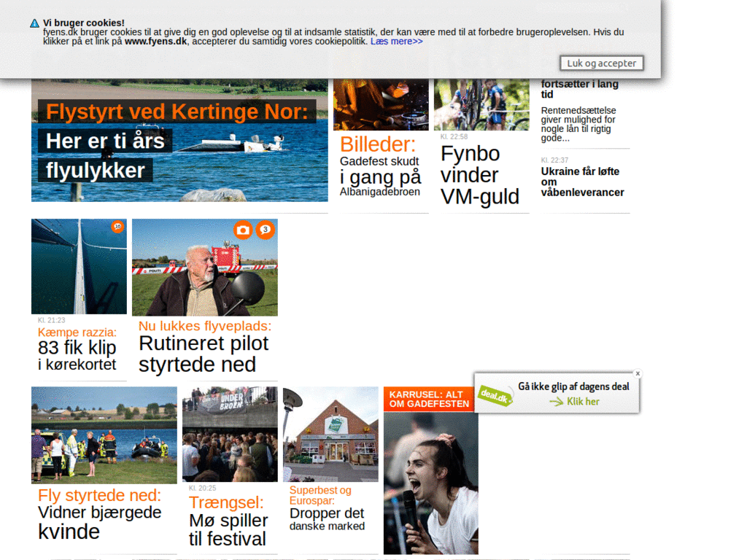Open Flystyrt ved Kertinge Nor headline
Viewport: 747px width, 560px height.
[x=177, y=112]
